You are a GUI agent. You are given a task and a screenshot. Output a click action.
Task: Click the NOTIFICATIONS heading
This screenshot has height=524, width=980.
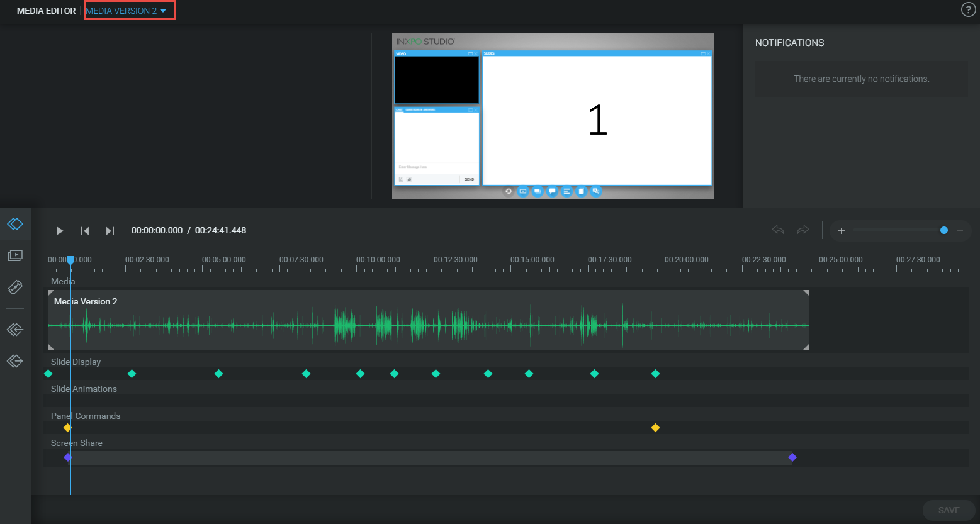point(789,43)
